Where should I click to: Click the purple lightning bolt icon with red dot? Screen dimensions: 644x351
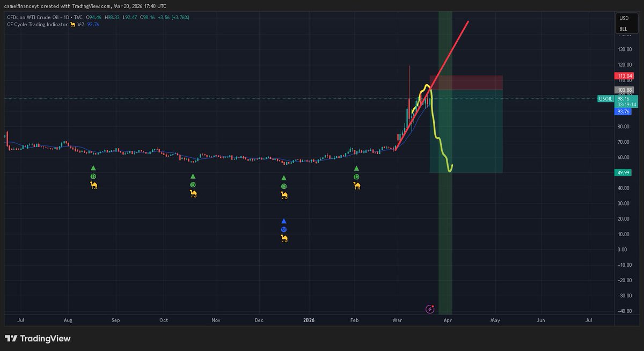430,308
